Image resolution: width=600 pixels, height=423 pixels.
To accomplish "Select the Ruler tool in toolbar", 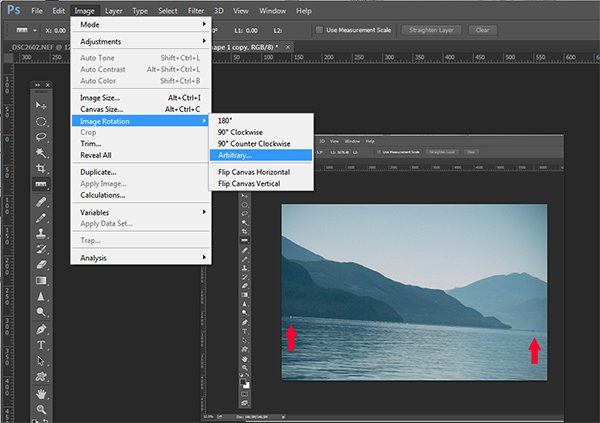I will [x=41, y=185].
